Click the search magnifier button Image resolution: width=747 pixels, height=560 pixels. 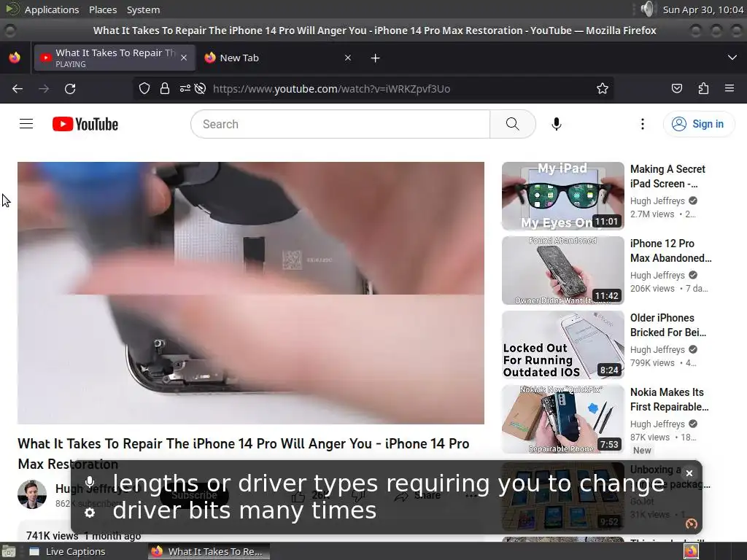pos(513,124)
